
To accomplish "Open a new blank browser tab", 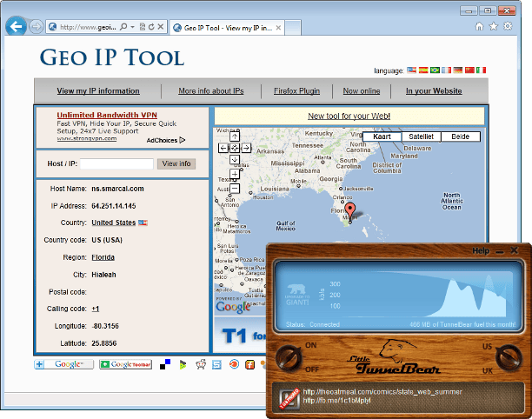I will (x=292, y=28).
